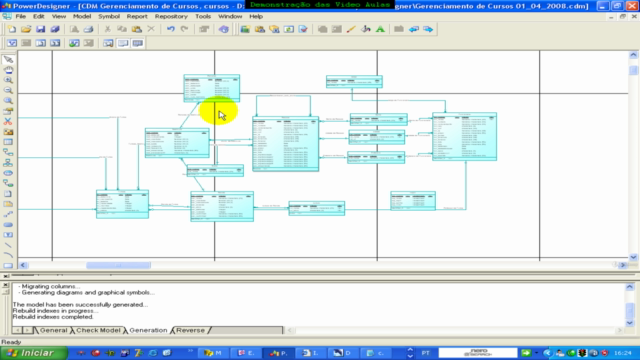Click the Nero search field in taskbar
The height and width of the screenshot is (360, 640).
pyautogui.click(x=478, y=353)
